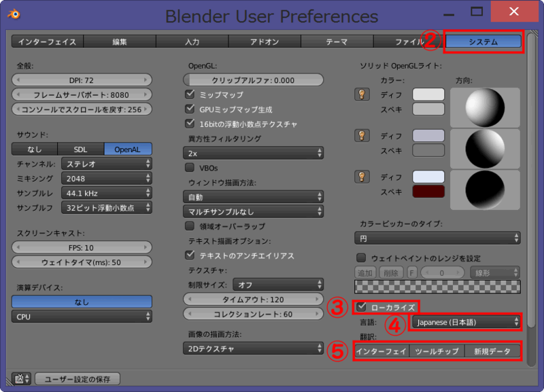Click the second light ディフ color swatch

pyautogui.click(x=428, y=135)
